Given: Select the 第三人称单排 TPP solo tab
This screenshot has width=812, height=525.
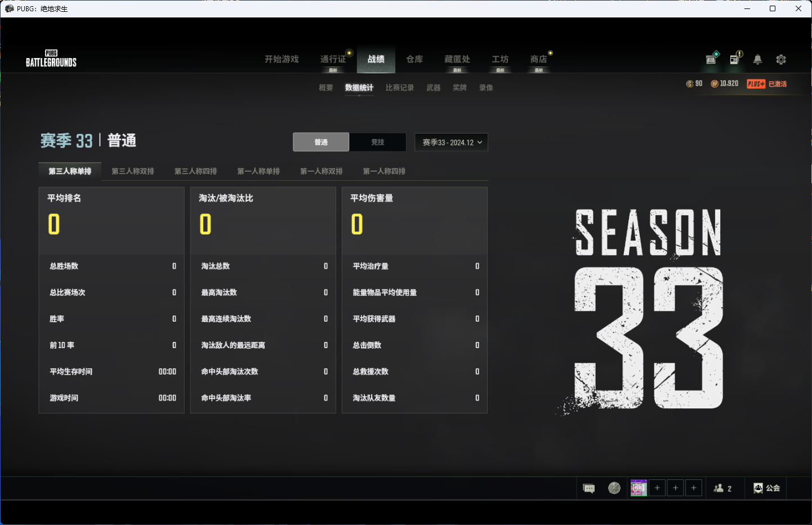Looking at the screenshot, I should click(x=70, y=171).
